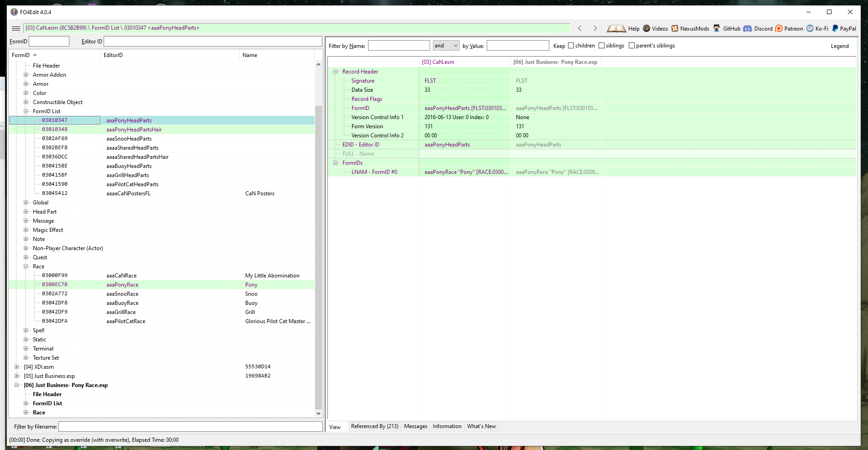Open the Discord icon link

[x=747, y=28]
